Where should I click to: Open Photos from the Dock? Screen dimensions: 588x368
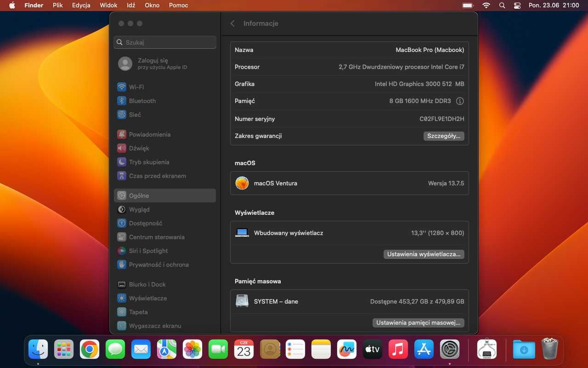click(192, 350)
